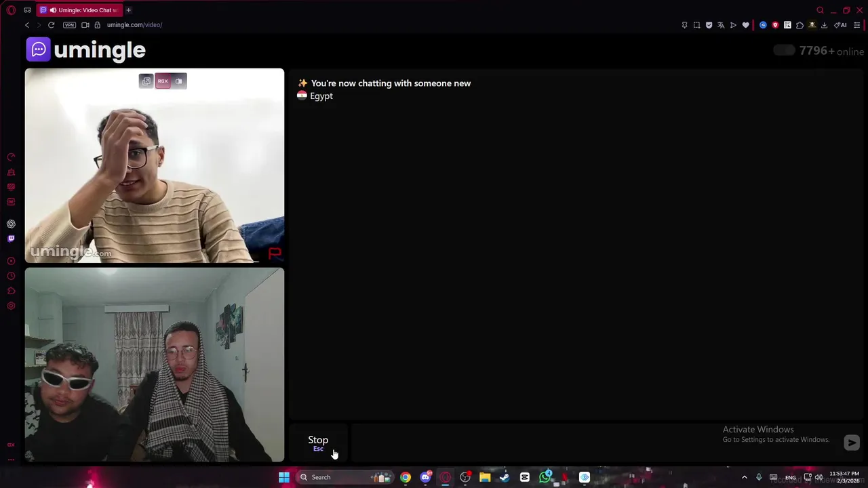Screen dimensions: 868x488
Task: Click your own webcam preview
Action: [x=155, y=365]
